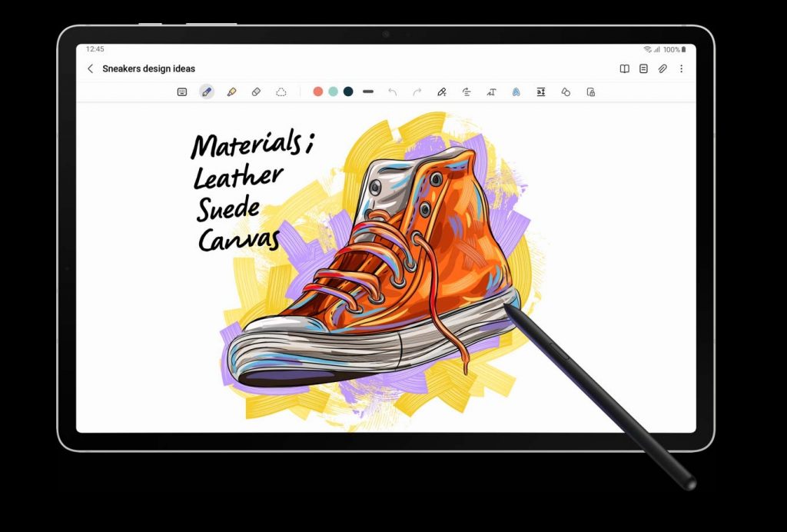The width and height of the screenshot is (787, 532).
Task: Open page template icon in header
Action: tap(643, 68)
